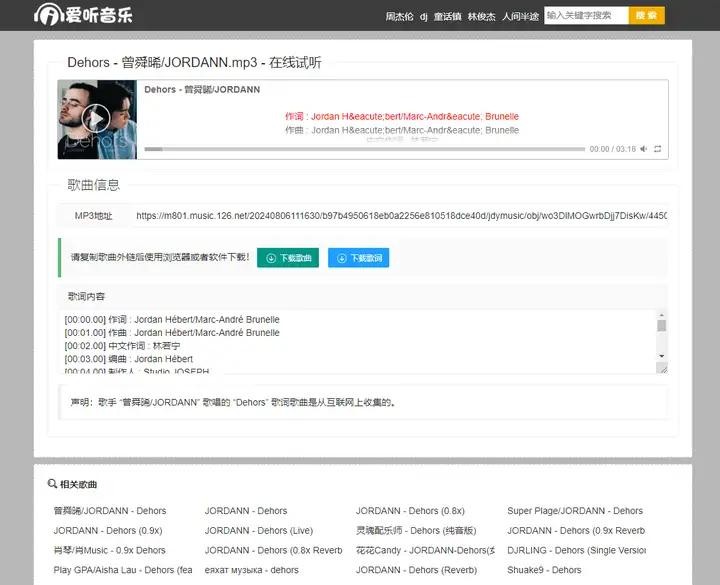Open related song JORDANN - Dehors (Live)
This screenshot has height=585, width=720.
tap(259, 530)
